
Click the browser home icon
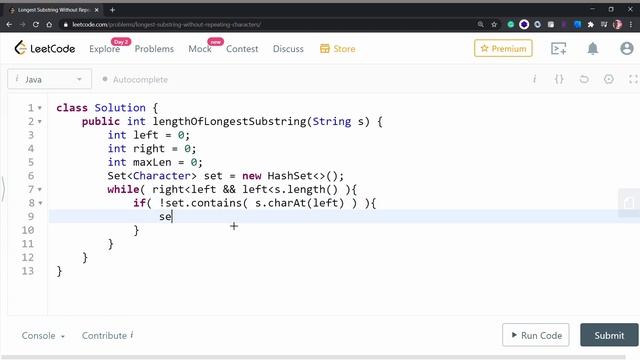pyautogui.click(x=49, y=24)
